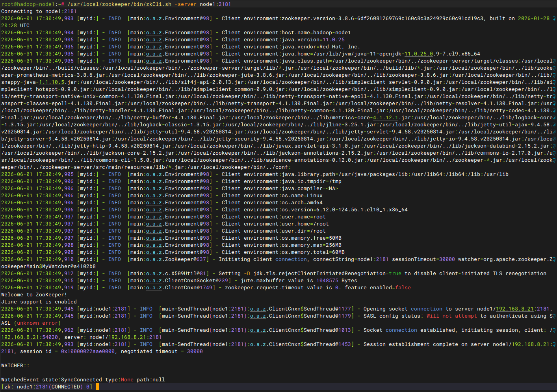Click the jdk.tls.rejectClientInitiatedRenegotiation=true setting
The width and height of the screenshot is (557, 392).
[327, 274]
